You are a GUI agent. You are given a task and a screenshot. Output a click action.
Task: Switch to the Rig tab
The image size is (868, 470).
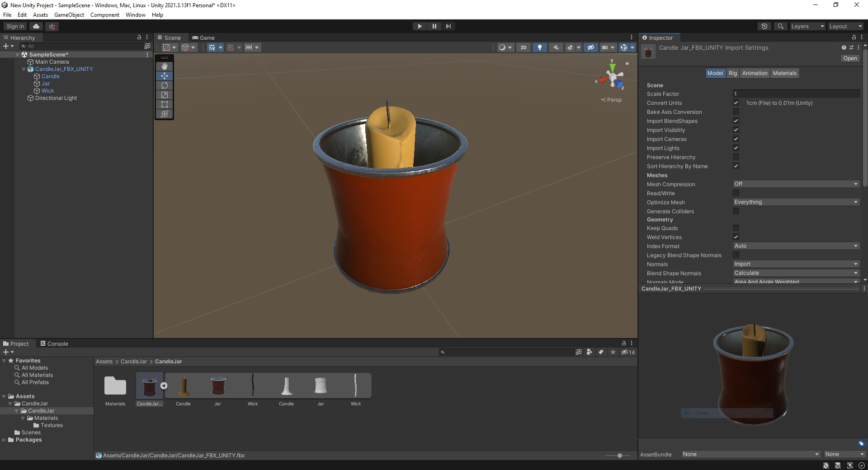pyautogui.click(x=732, y=73)
